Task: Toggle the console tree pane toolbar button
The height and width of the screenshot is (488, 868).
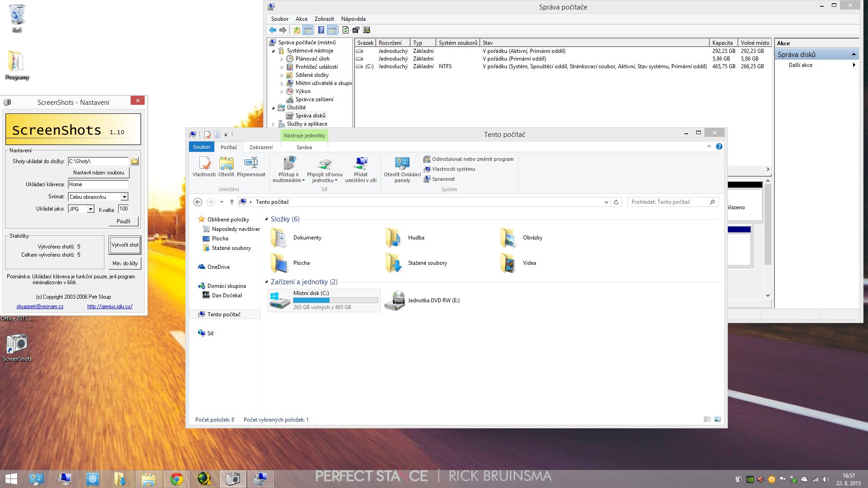Action: coord(308,30)
